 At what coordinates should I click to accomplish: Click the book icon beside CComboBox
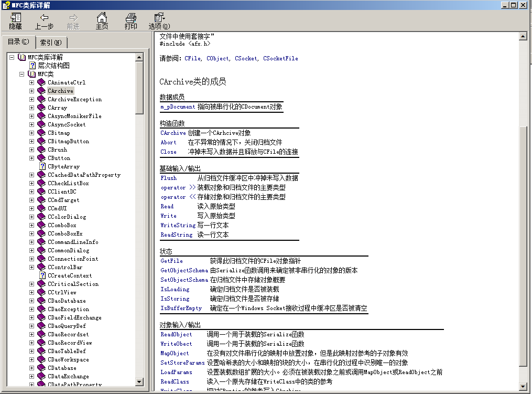(x=41, y=225)
